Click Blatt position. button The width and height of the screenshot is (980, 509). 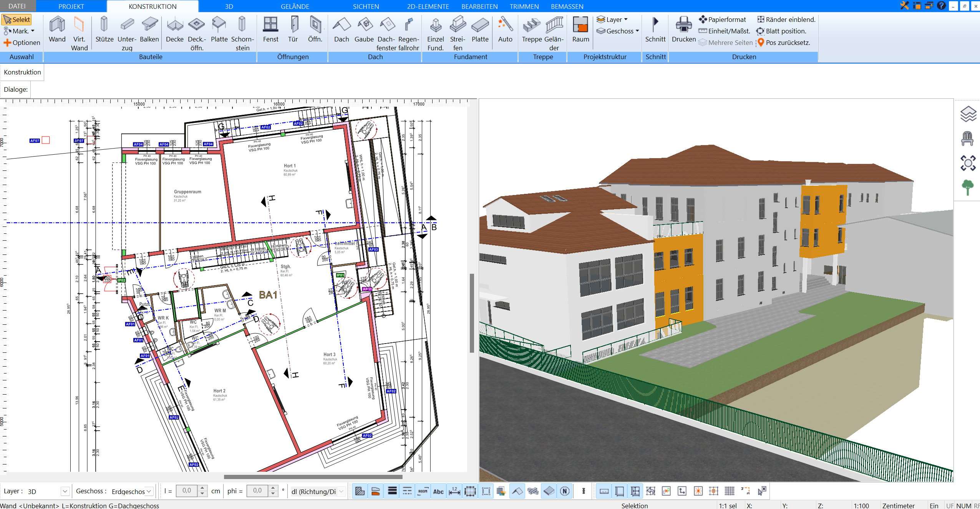click(781, 31)
